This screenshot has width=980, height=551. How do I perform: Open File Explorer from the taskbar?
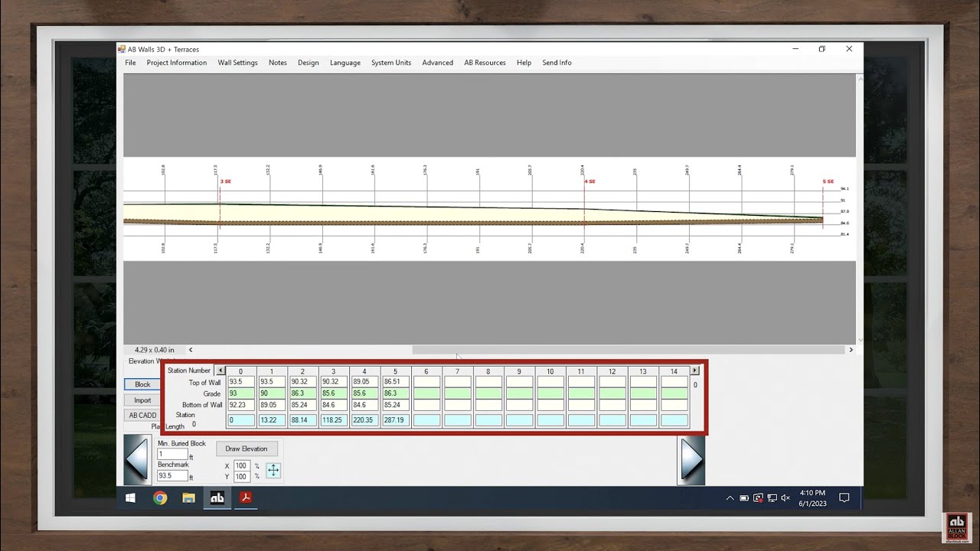188,497
